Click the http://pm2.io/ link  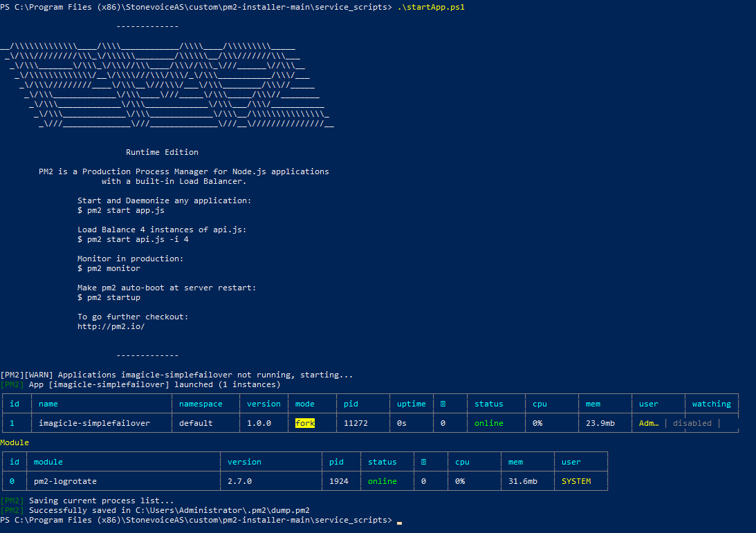[111, 326]
